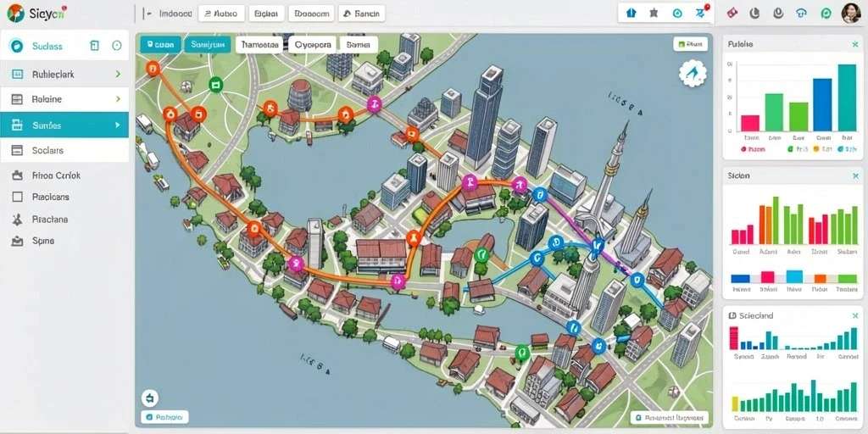Click the red ticket icon in header
Viewport: 868px width, 434px height.
732,13
